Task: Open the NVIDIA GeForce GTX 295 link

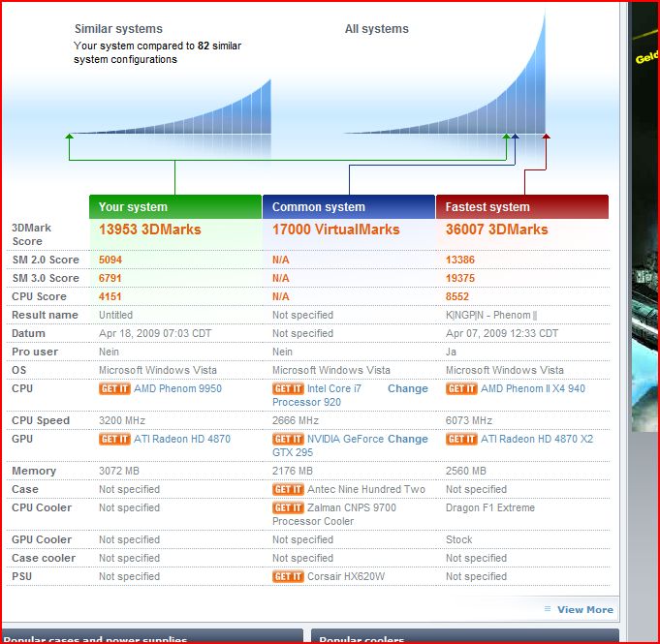Action: [328, 445]
